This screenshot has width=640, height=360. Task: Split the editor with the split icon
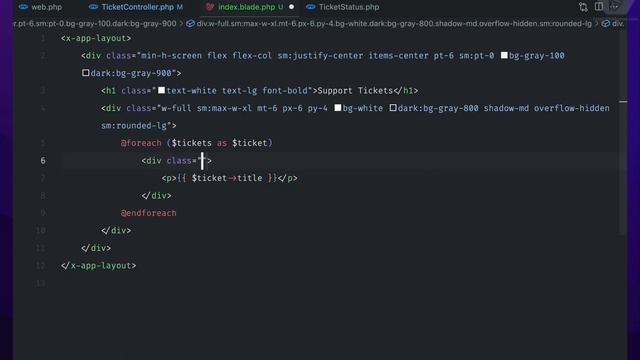tap(599, 7)
